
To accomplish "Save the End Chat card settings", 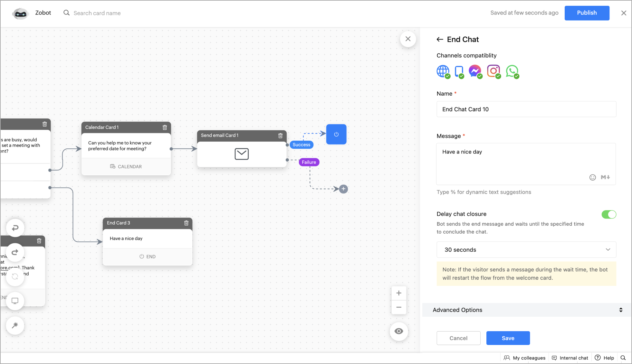I will [508, 338].
